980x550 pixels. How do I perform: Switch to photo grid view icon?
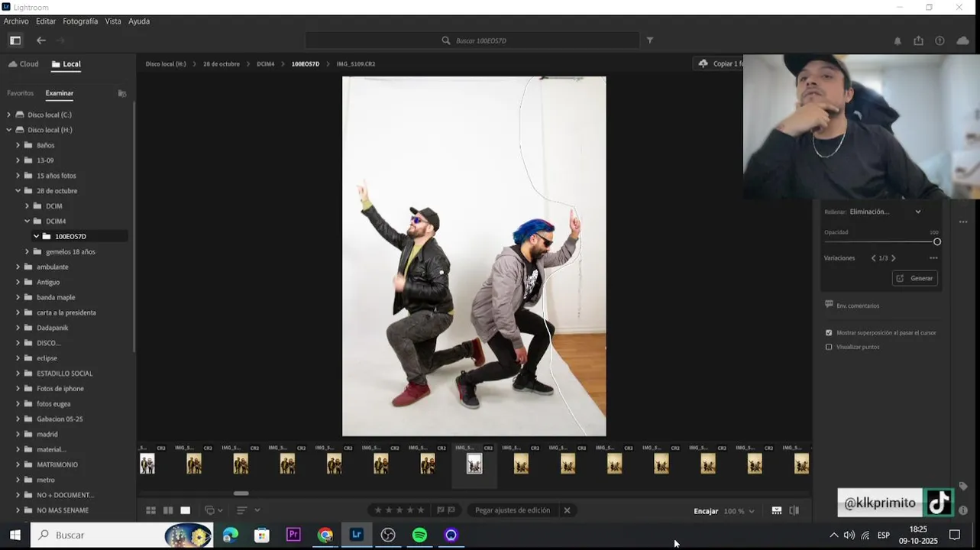(150, 510)
